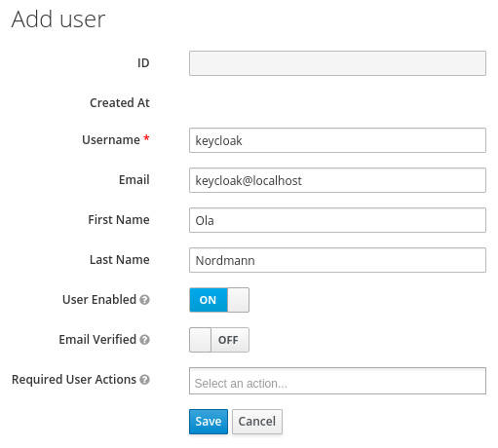Cancel adding the user
The height and width of the screenshot is (448, 498).
pos(257,422)
